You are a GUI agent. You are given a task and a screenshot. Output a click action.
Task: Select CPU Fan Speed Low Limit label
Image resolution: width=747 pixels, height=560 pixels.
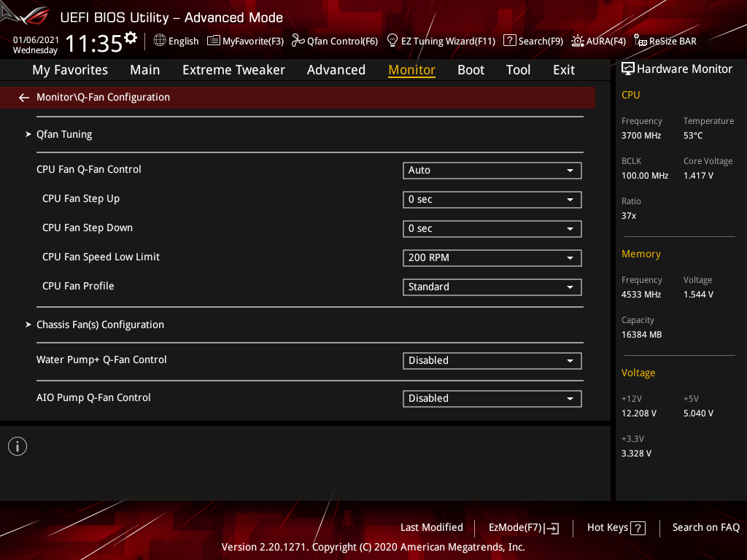click(x=101, y=257)
